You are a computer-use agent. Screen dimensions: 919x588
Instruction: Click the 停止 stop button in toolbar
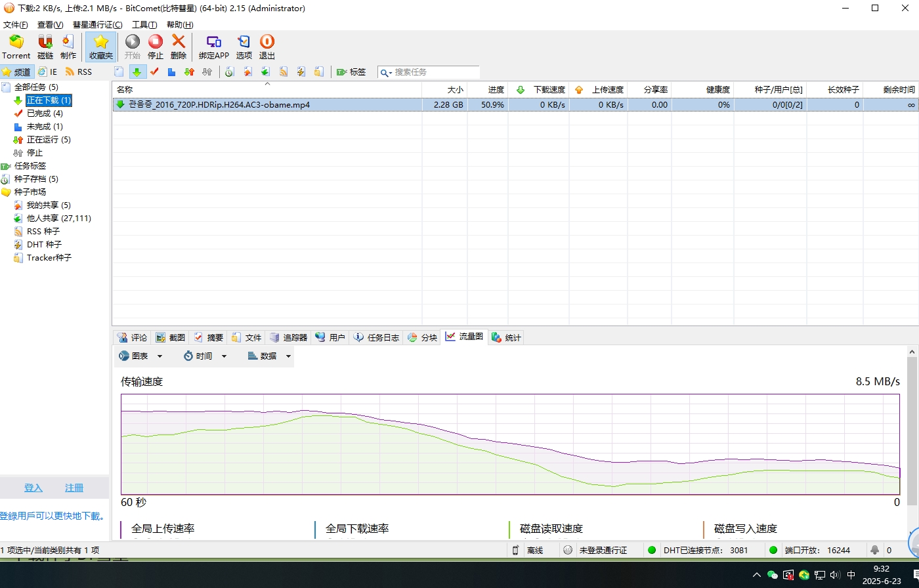[156, 47]
